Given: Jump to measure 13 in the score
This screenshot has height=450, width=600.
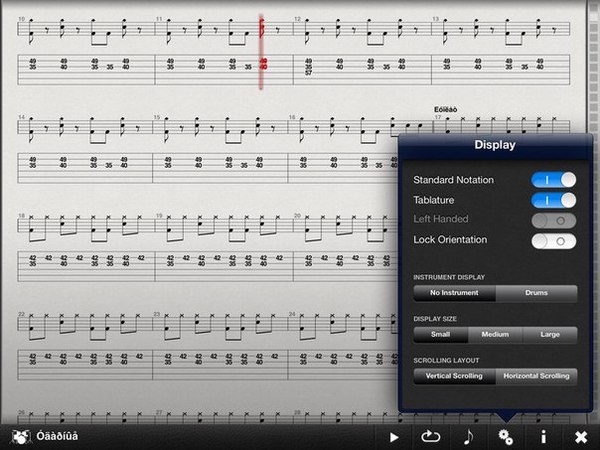Looking at the screenshot, I should (501, 51).
